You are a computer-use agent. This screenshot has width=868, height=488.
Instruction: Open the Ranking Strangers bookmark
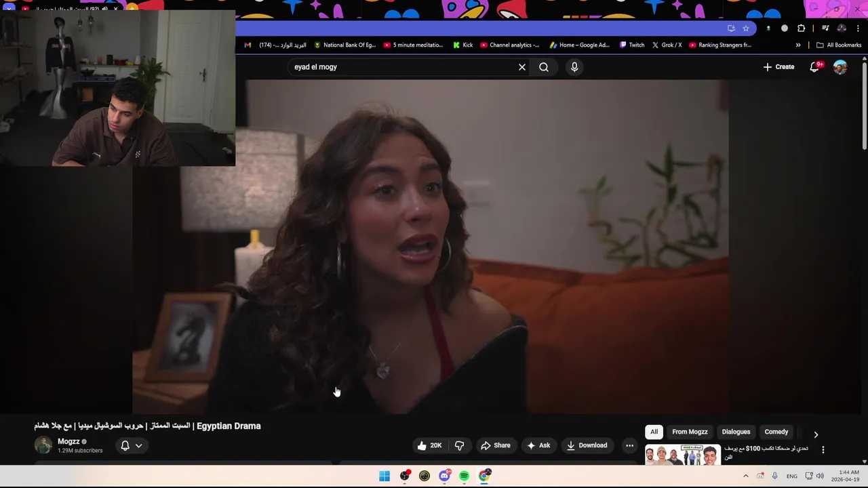pos(720,45)
